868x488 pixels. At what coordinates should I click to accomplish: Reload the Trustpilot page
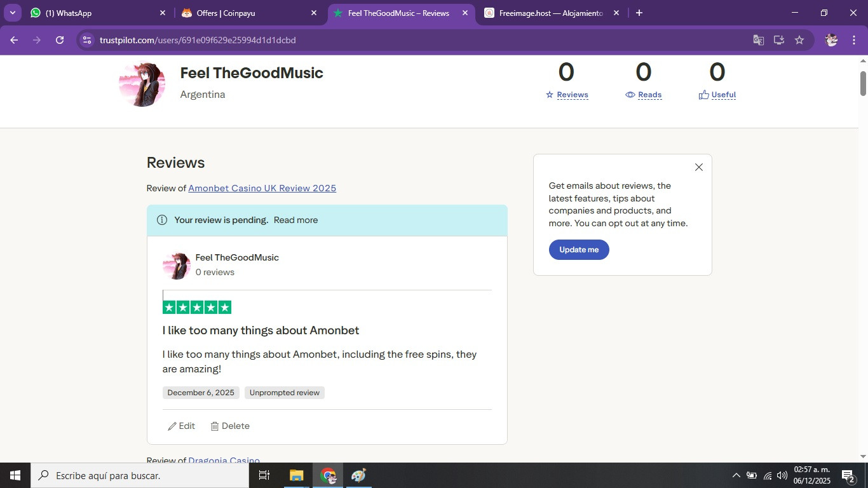[60, 40]
